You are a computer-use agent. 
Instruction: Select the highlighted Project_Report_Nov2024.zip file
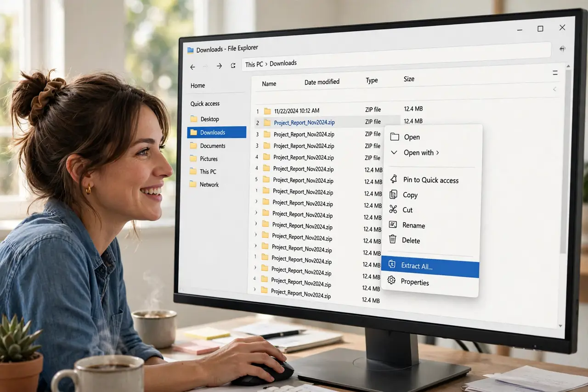tap(304, 123)
